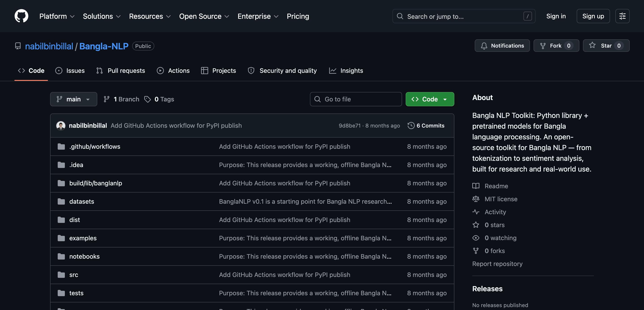Switch to the Actions tab
Image resolution: width=644 pixels, height=310 pixels.
(173, 71)
